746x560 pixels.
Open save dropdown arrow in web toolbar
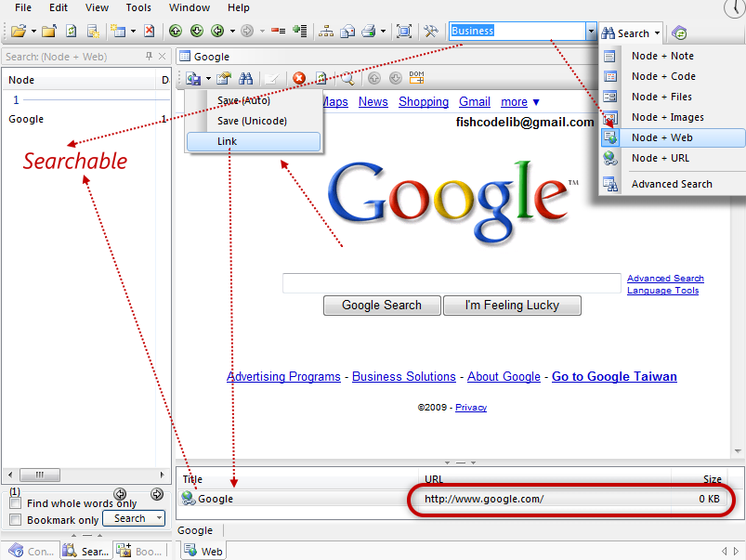208,79
